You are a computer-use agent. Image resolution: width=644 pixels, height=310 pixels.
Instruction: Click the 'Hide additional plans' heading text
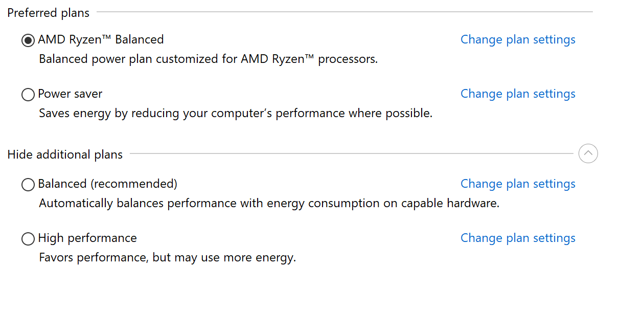tap(65, 154)
